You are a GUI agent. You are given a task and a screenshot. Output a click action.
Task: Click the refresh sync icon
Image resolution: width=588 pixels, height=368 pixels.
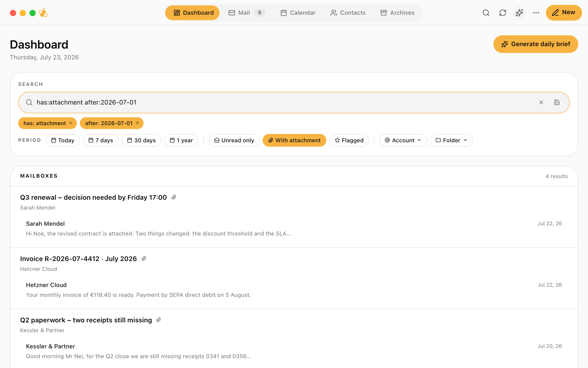[503, 13]
